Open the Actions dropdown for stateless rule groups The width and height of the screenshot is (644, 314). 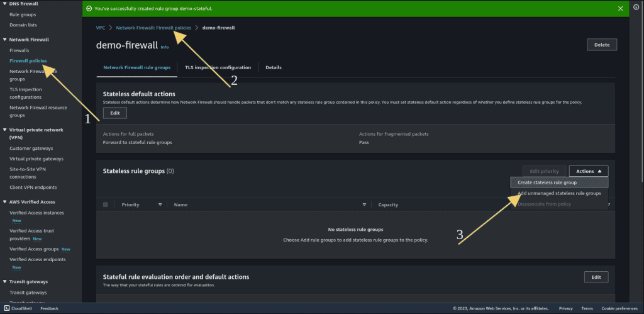(589, 171)
